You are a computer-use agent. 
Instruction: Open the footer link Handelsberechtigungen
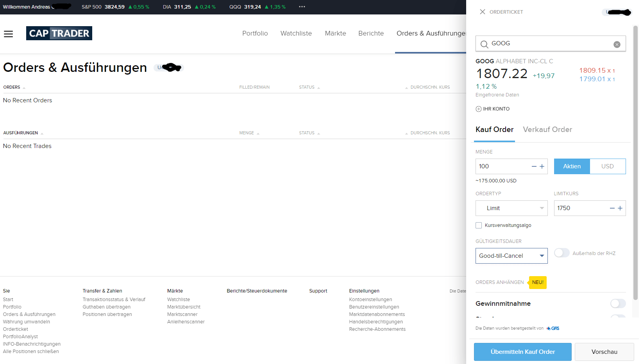coord(376,322)
